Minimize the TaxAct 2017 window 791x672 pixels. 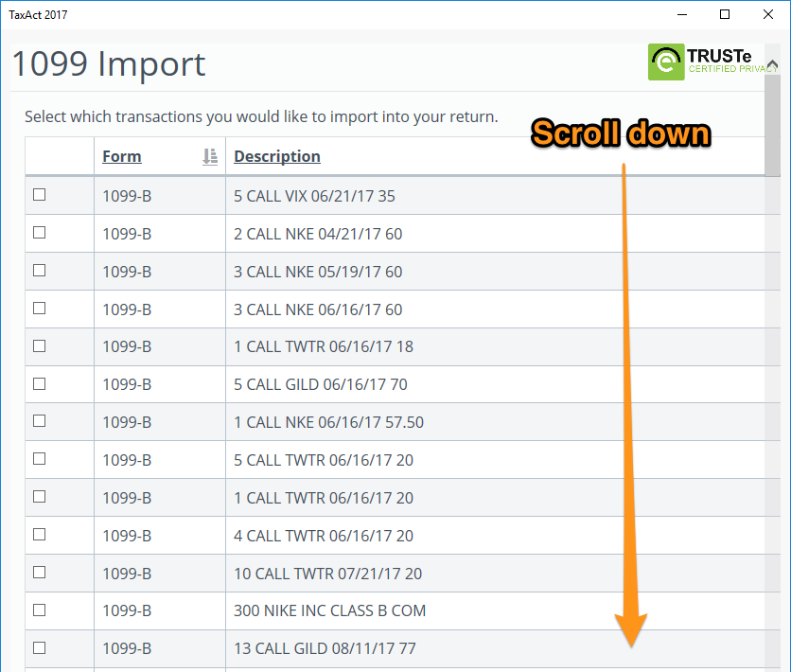681,14
